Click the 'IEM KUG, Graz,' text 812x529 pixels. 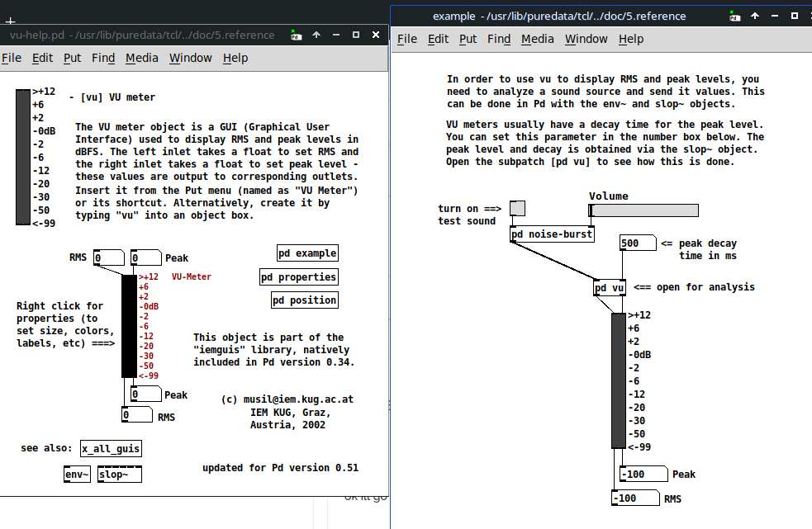tap(291, 413)
